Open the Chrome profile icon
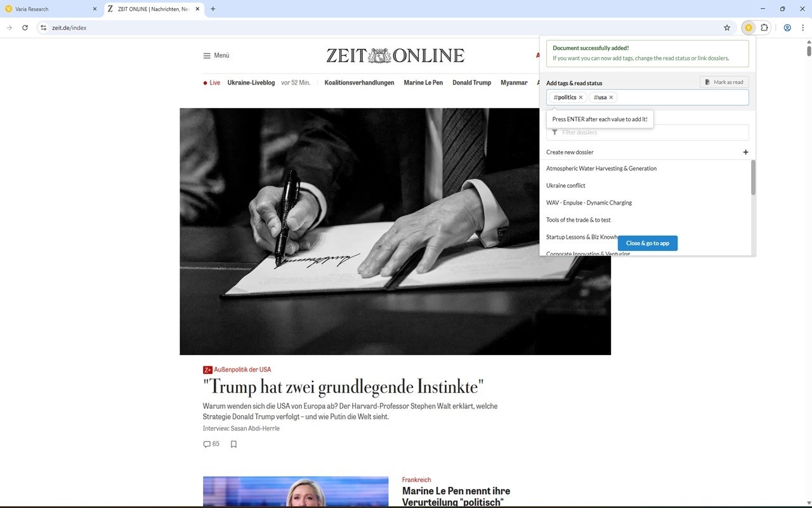The height and width of the screenshot is (508, 812). click(x=787, y=28)
